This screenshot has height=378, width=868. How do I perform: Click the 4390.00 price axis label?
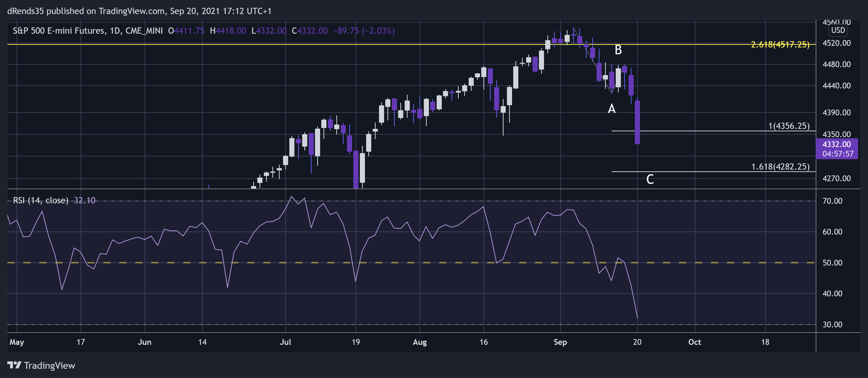tap(836, 112)
